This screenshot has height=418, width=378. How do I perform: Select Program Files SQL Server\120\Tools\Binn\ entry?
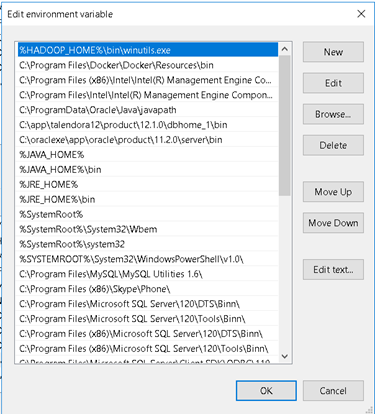147,319
